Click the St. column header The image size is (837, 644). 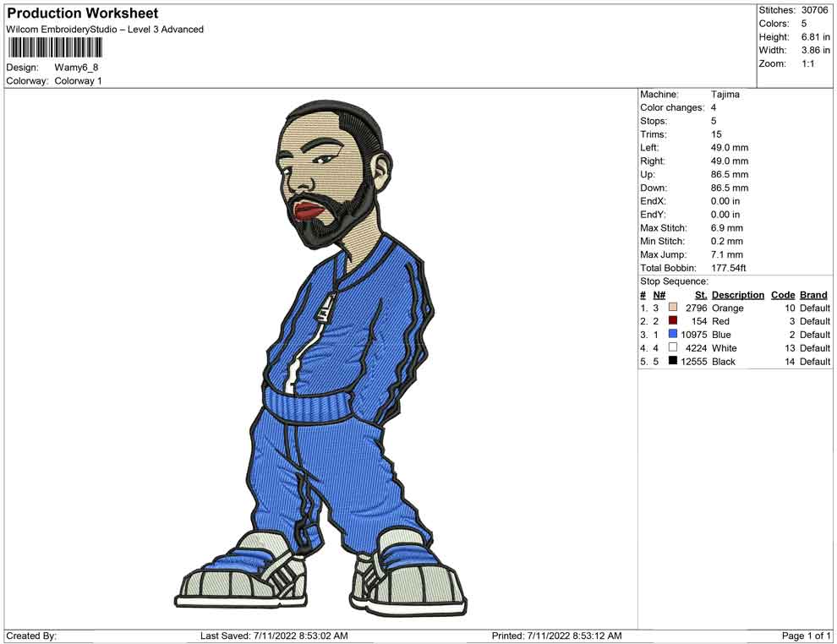coord(700,295)
